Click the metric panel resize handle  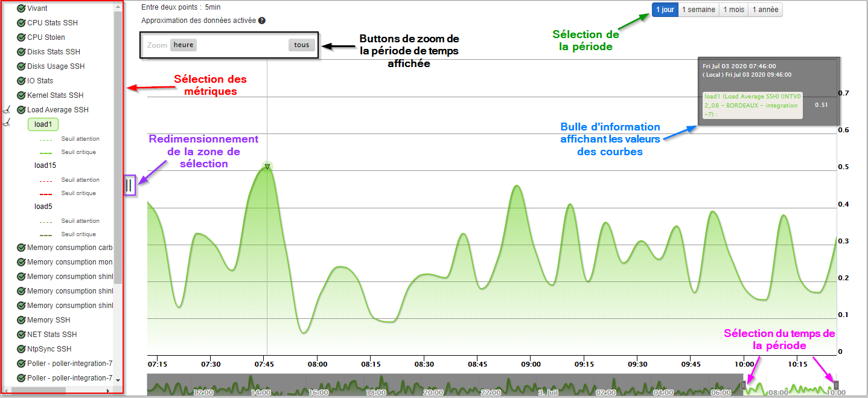tap(129, 185)
